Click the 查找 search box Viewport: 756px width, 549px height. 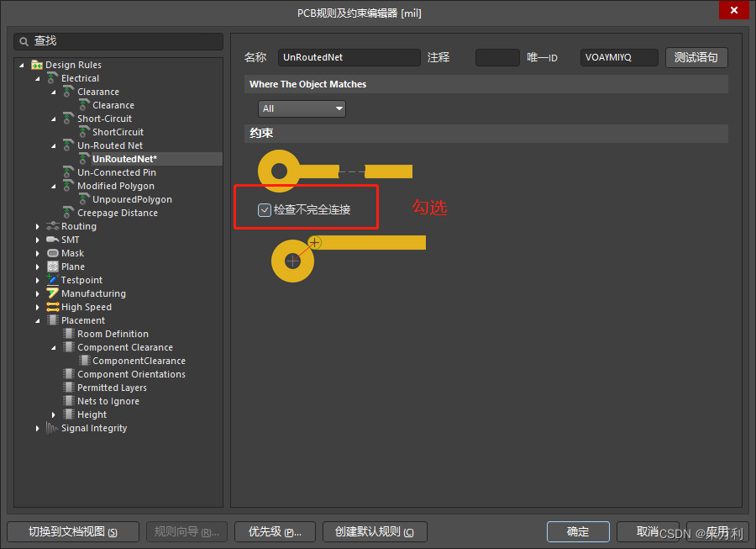[118, 41]
